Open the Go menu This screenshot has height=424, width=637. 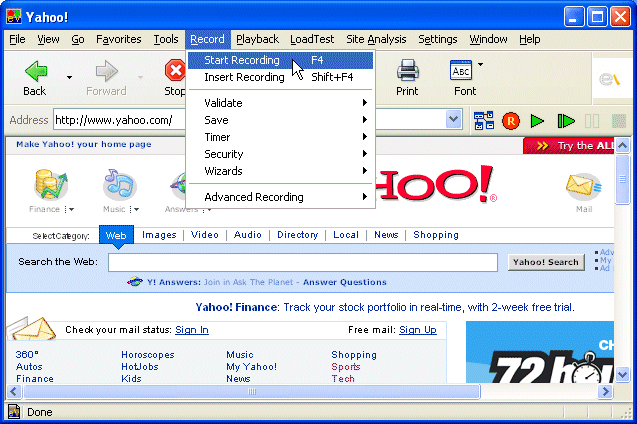(x=78, y=39)
